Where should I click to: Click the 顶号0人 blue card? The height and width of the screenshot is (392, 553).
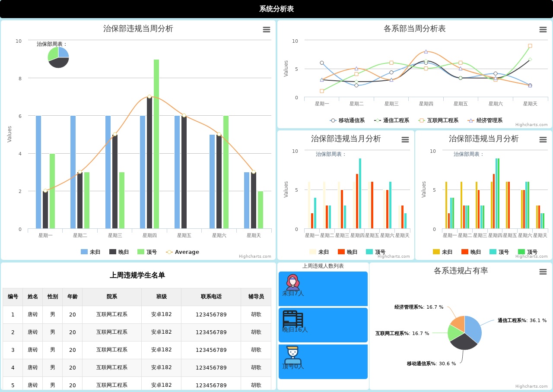tap(323, 362)
